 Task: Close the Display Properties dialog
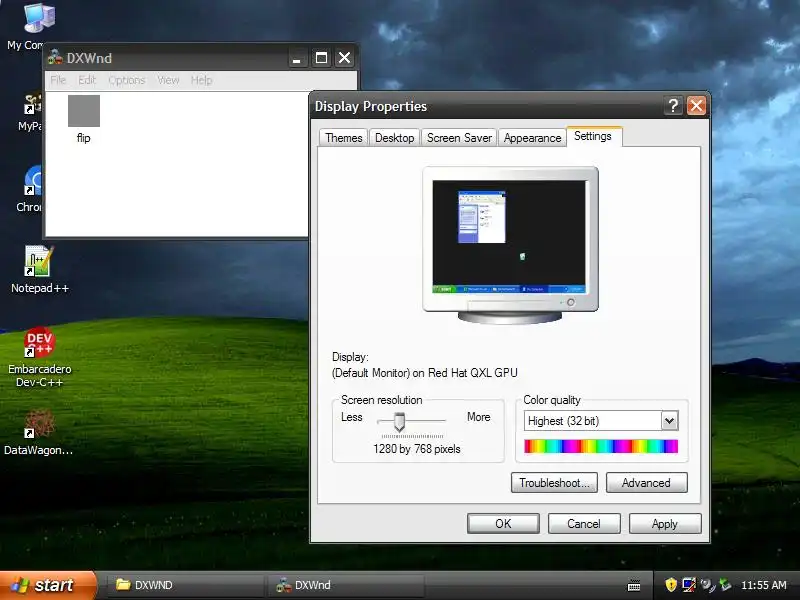[696, 106]
